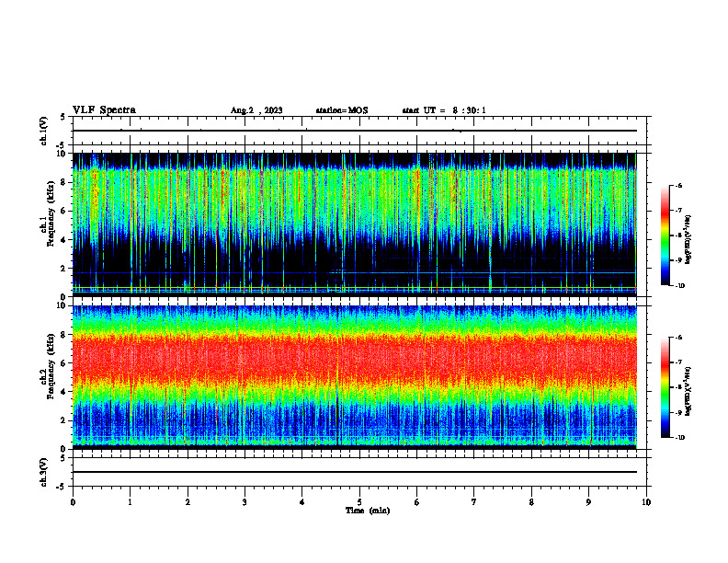
Task: Click time axis tick label '9'
Action: 588,502
